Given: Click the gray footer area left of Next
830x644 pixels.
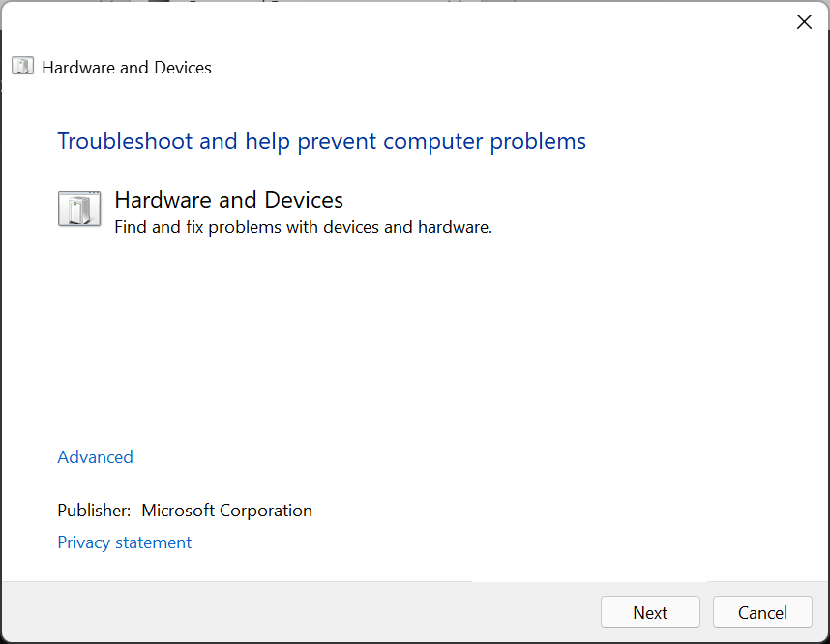Looking at the screenshot, I should [290, 613].
